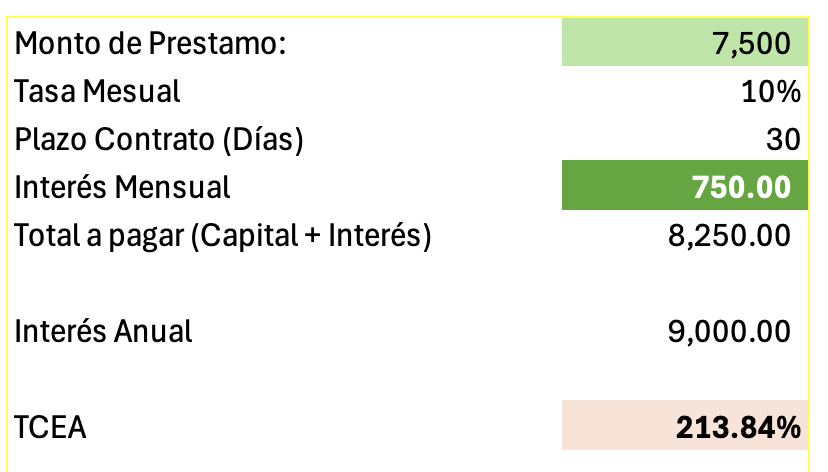Click the dark green 750.00 cell

click(x=684, y=187)
